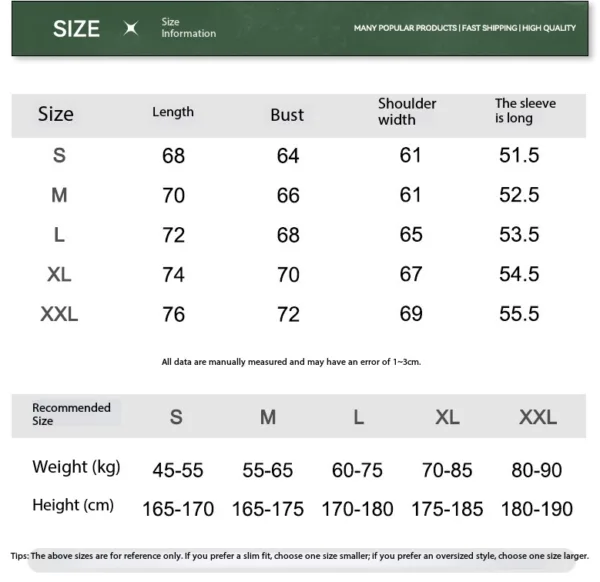Image resolution: width=600 pixels, height=582 pixels.
Task: Select the XXL row label in size table
Action: tap(59, 314)
